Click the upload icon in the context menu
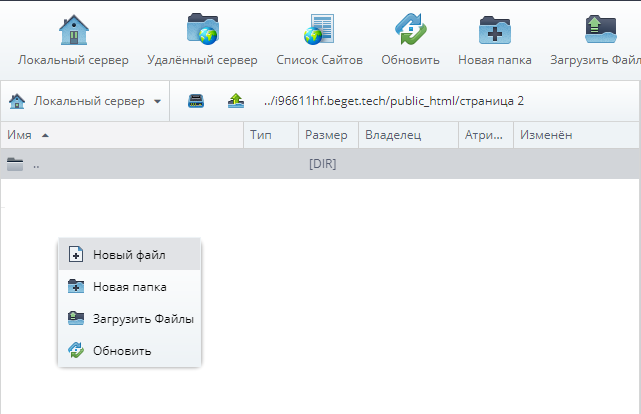The width and height of the screenshot is (641, 414). [x=76, y=318]
